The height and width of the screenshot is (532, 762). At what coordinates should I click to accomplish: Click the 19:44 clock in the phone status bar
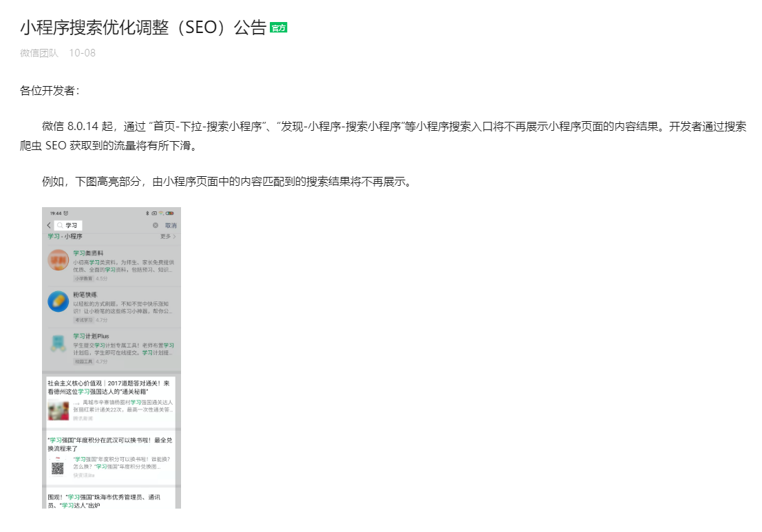(56, 213)
